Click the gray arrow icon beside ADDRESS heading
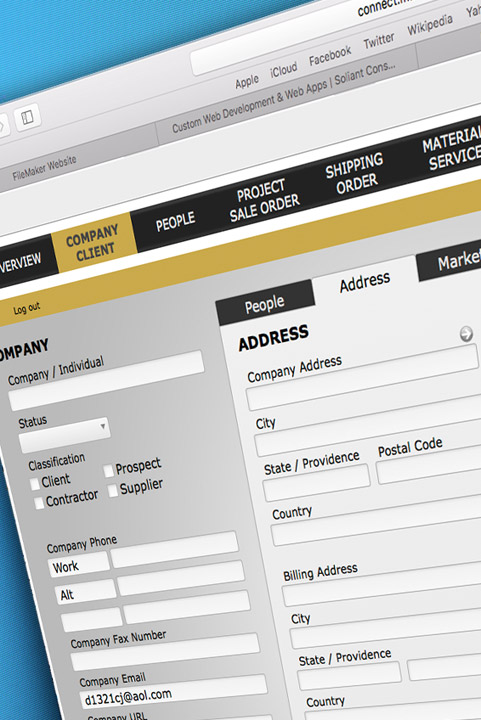Image resolution: width=481 pixels, height=720 pixels. click(x=466, y=334)
